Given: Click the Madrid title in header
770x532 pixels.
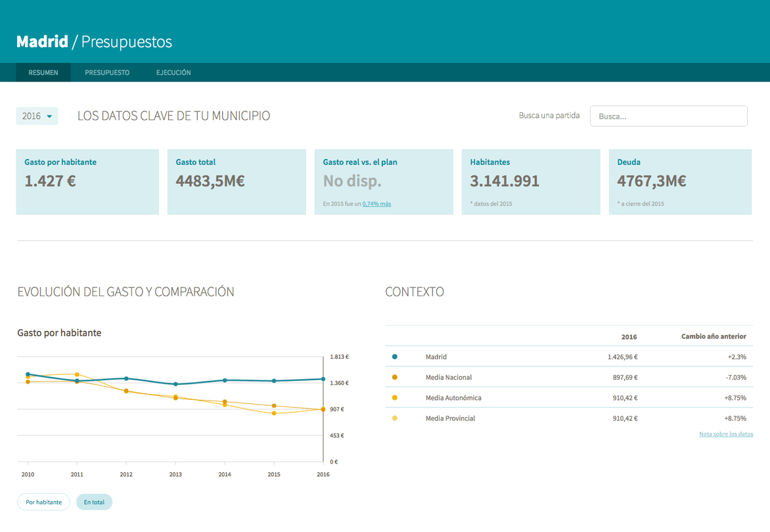Looking at the screenshot, I should click(42, 42).
